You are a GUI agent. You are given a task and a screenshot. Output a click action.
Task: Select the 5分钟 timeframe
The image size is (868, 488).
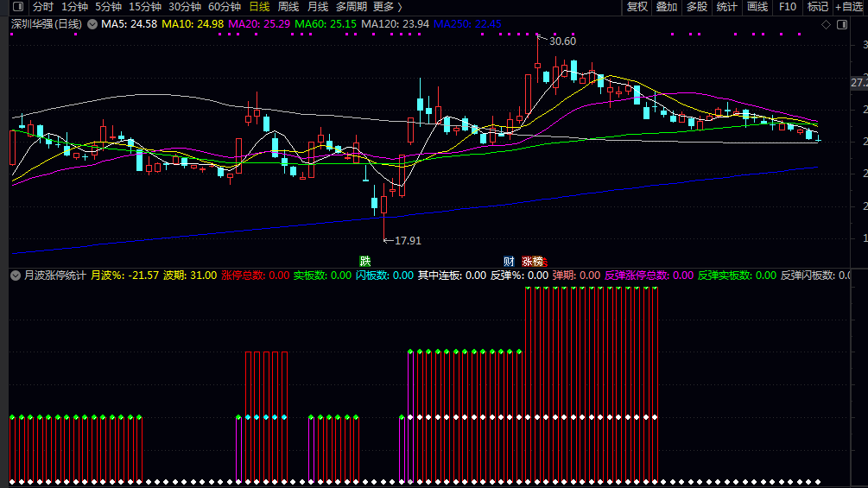tap(108, 7)
